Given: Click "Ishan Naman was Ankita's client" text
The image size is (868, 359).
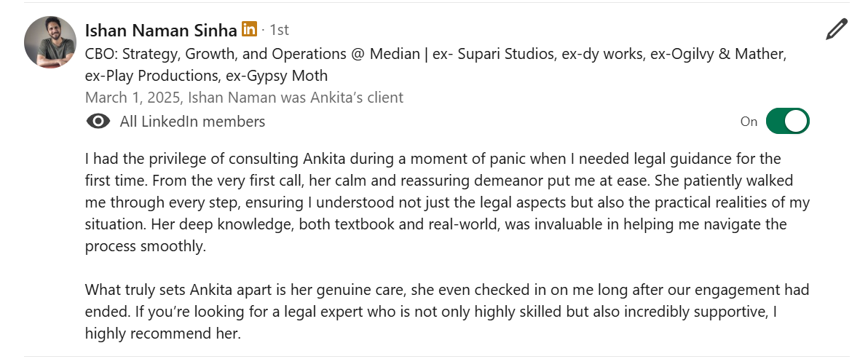Looking at the screenshot, I should coord(296,98).
